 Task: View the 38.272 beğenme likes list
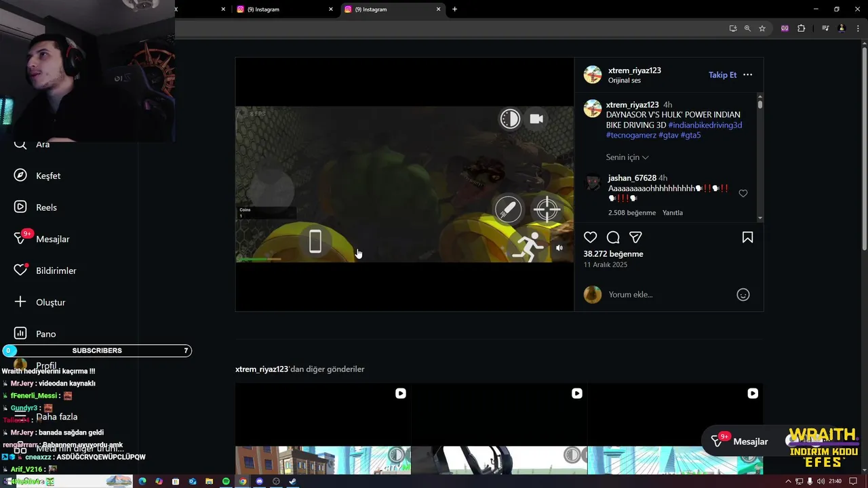[x=614, y=254]
